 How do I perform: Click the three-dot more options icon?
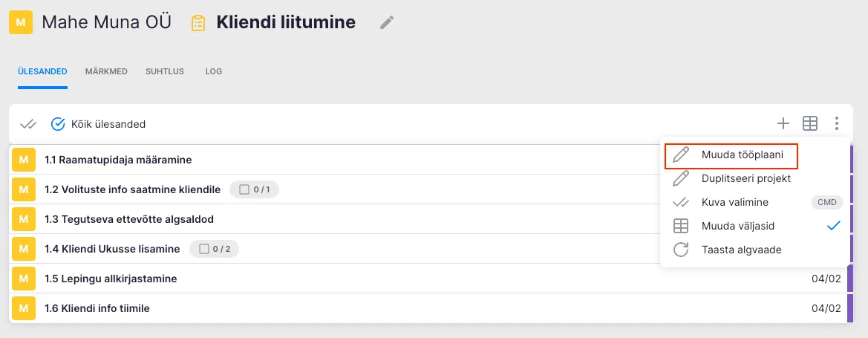tap(837, 123)
